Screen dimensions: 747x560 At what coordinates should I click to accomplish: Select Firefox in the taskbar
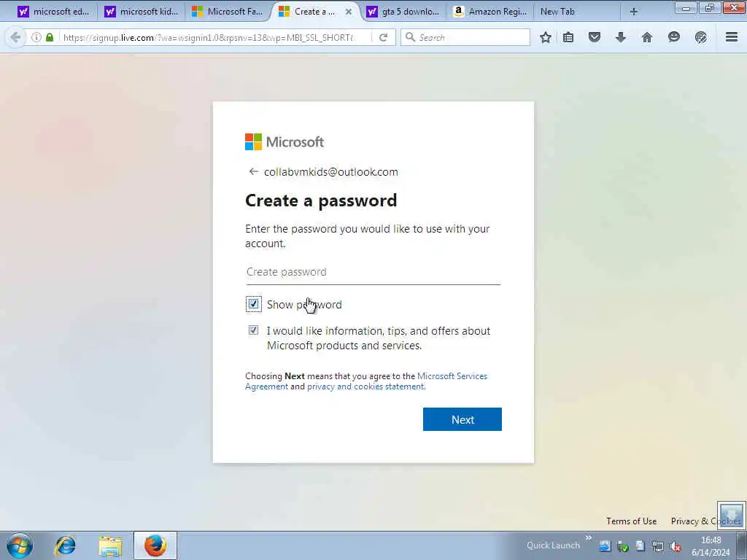(155, 545)
